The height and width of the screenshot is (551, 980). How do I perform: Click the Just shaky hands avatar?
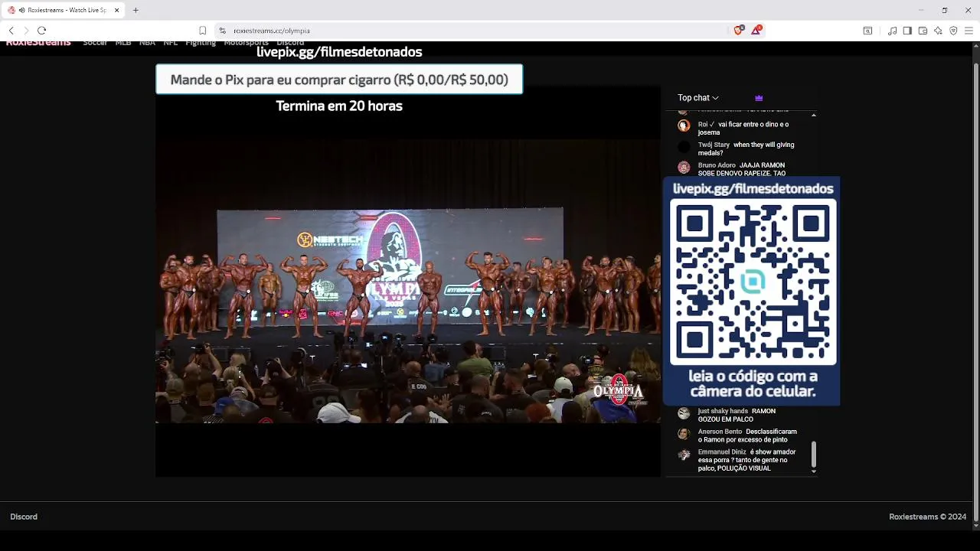tap(684, 413)
